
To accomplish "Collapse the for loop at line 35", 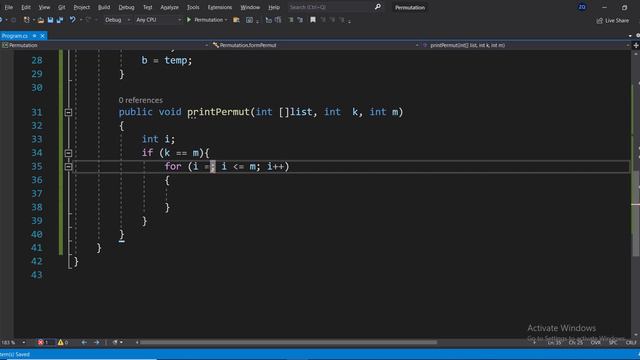I will [x=68, y=167].
